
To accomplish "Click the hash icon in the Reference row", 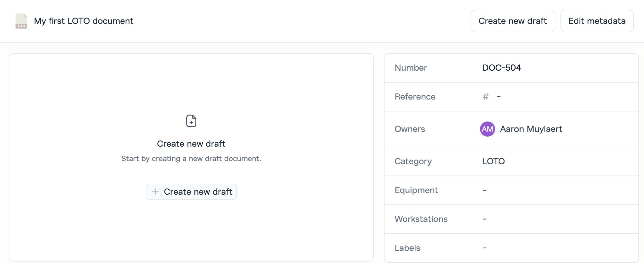I will [x=486, y=97].
